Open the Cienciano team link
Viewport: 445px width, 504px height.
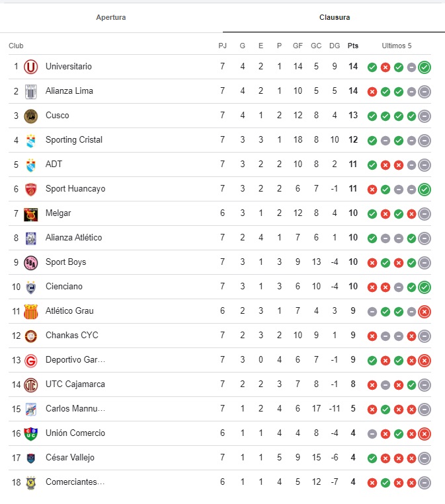[64, 287]
